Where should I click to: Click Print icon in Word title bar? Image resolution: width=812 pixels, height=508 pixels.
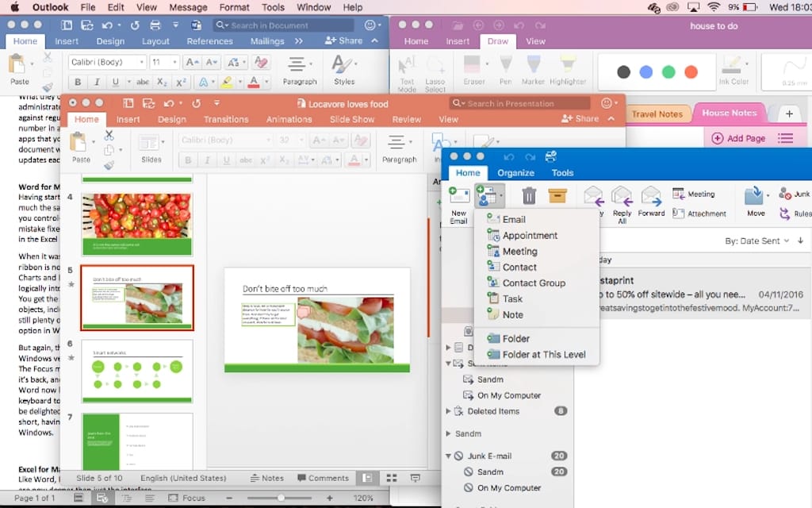[155, 25]
